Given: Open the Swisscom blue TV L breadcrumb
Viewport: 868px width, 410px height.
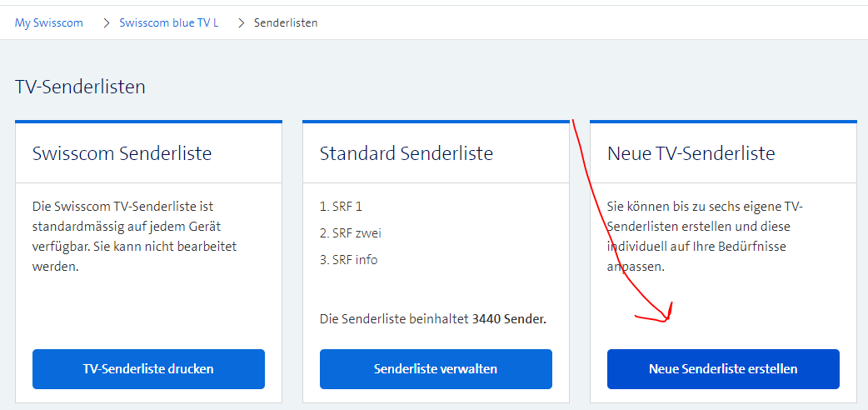Looking at the screenshot, I should pos(168,22).
